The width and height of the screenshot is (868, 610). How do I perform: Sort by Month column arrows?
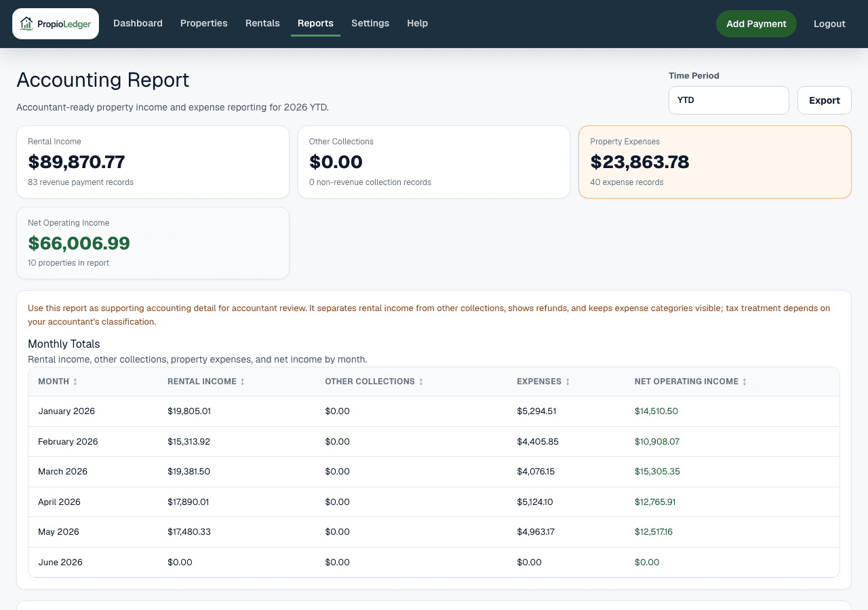pyautogui.click(x=75, y=382)
